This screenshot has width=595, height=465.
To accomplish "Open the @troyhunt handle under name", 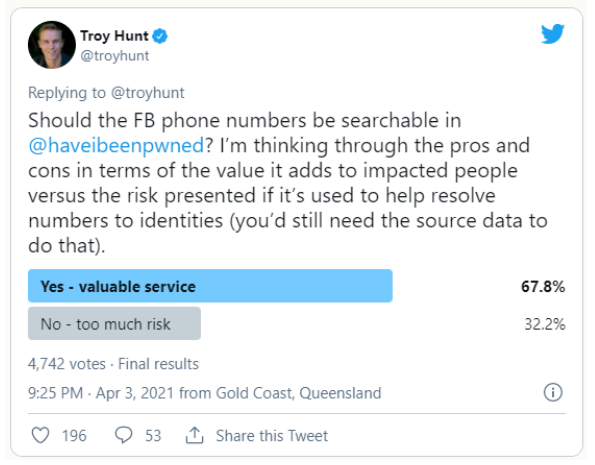I will [x=115, y=56].
